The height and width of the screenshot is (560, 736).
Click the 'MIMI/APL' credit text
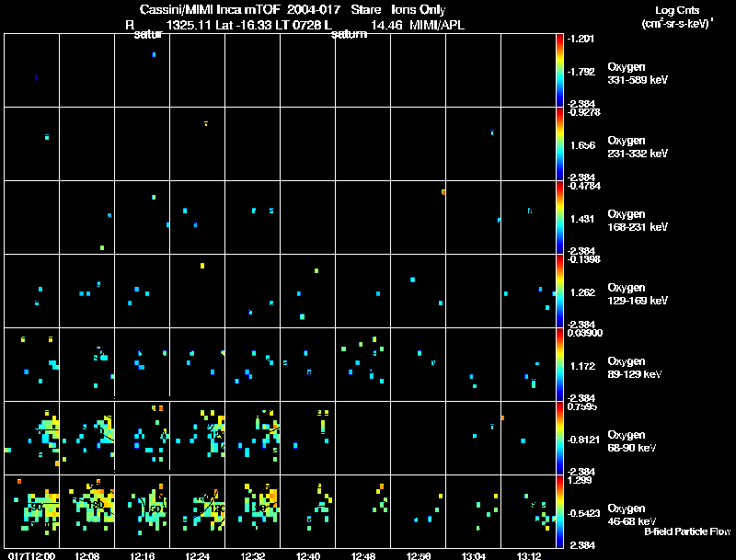[437, 25]
